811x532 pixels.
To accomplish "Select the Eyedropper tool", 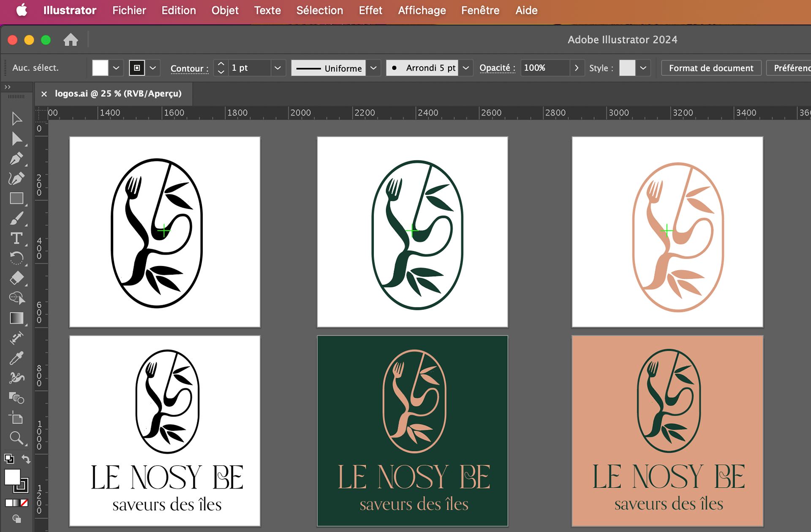I will (16, 358).
